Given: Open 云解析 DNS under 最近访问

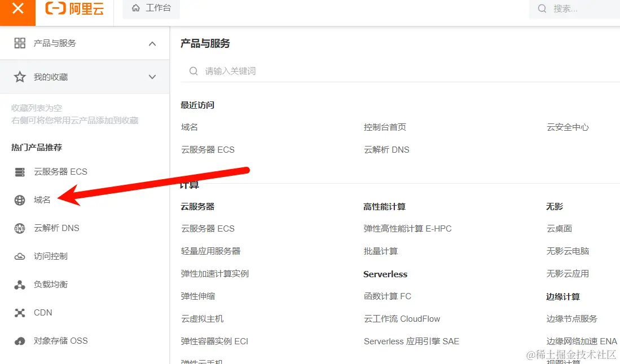Looking at the screenshot, I should 386,150.
